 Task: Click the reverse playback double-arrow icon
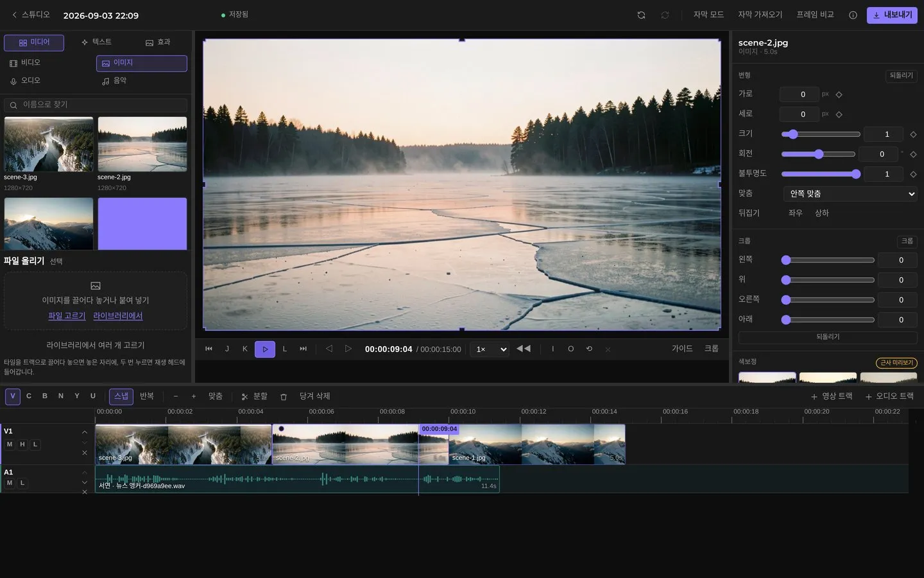coord(524,349)
